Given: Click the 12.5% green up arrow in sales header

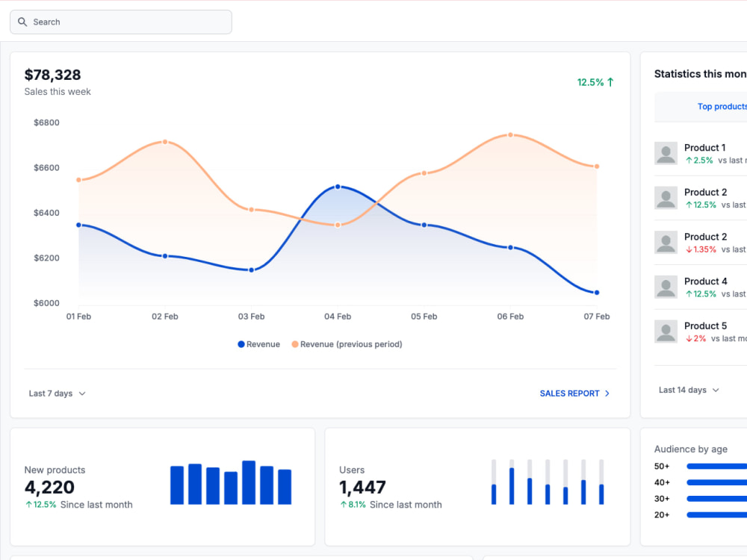Looking at the screenshot, I should click(610, 82).
